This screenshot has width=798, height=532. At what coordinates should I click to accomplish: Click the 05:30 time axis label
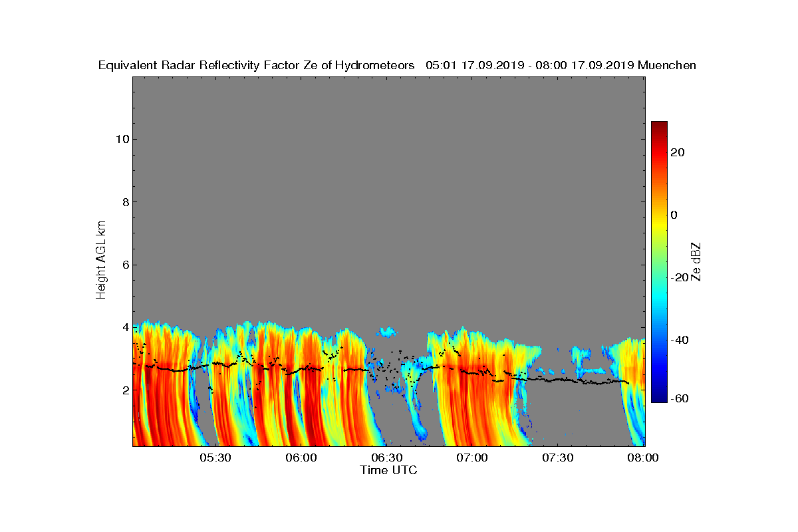215,458
